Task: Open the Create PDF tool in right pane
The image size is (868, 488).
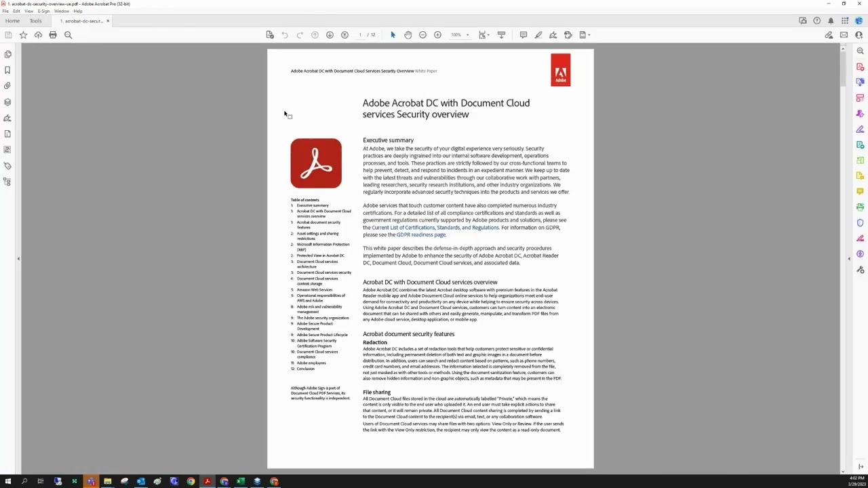Action: tap(860, 66)
